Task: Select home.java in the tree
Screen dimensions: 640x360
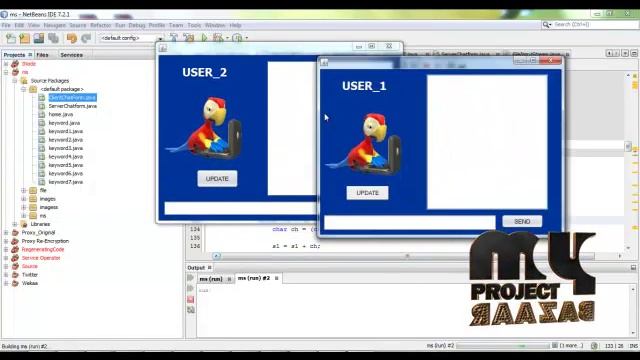Action: [x=61, y=115]
